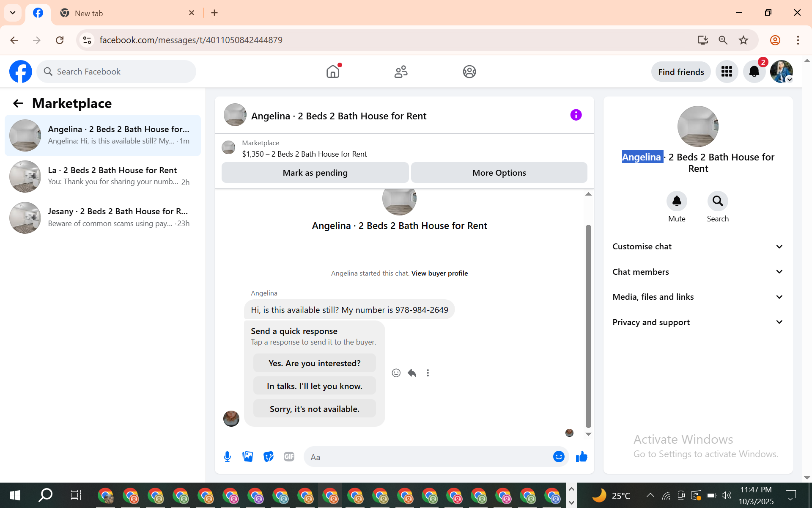The height and width of the screenshot is (508, 812).
Task: Reply to the message with the arrow icon
Action: pyautogui.click(x=412, y=373)
